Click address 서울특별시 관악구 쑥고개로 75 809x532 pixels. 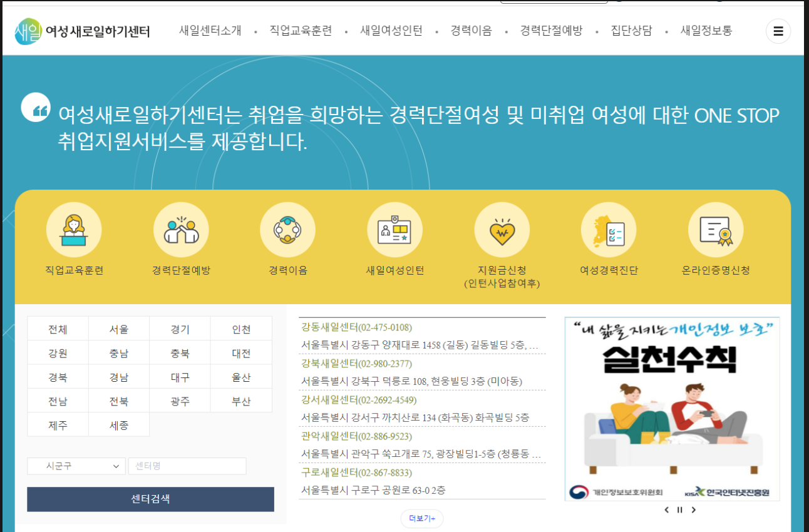tap(421, 454)
